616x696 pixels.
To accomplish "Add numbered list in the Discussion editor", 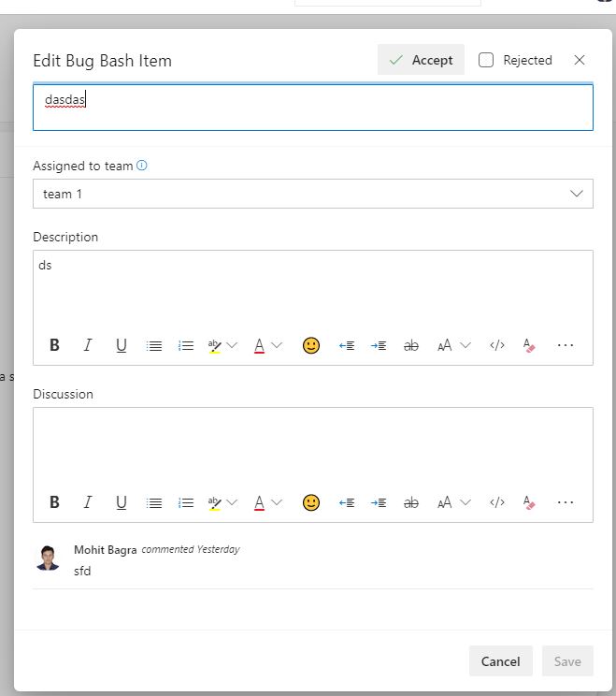I will point(186,502).
